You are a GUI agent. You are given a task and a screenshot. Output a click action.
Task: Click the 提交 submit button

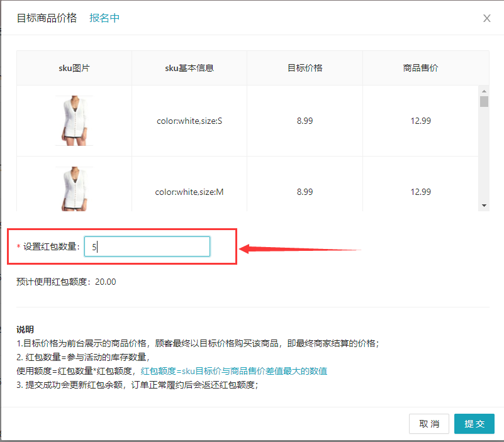pos(474,424)
